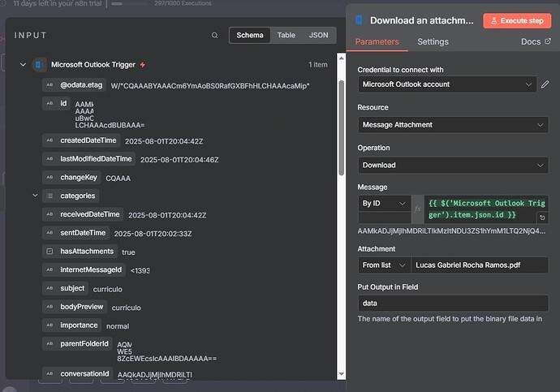Select the hasAttachments field pill
This screenshot has width=560, height=392.
pos(80,252)
